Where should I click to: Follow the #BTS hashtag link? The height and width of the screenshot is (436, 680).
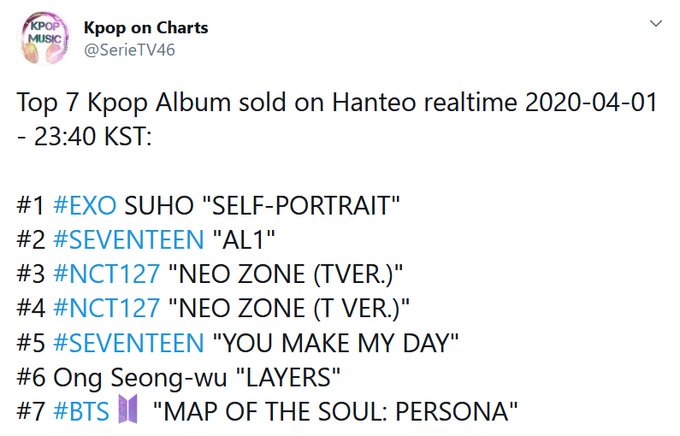[81, 411]
